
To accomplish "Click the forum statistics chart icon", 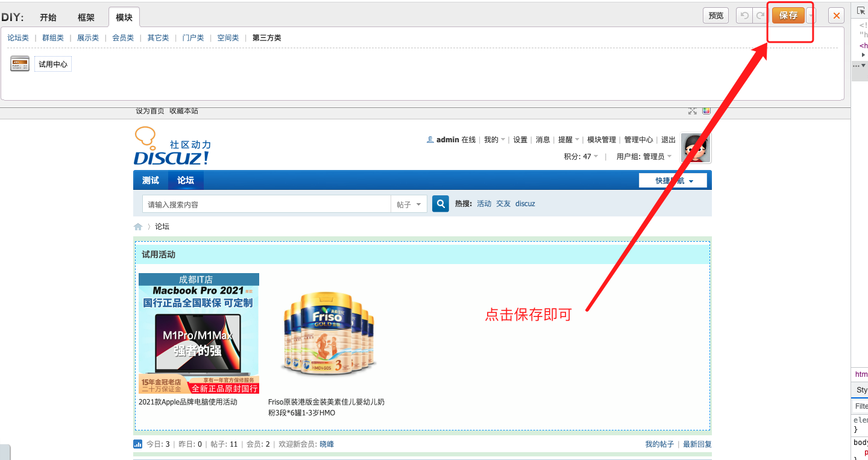I will click(137, 444).
